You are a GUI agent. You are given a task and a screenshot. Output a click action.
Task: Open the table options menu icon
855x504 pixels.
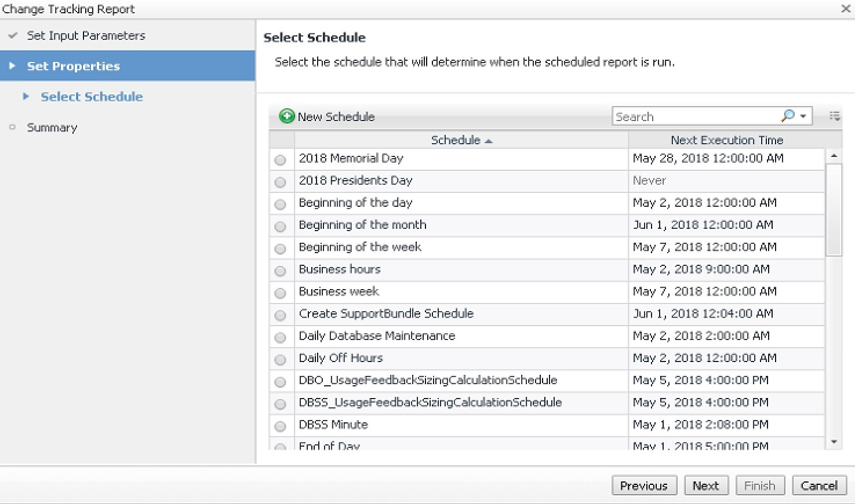point(834,116)
